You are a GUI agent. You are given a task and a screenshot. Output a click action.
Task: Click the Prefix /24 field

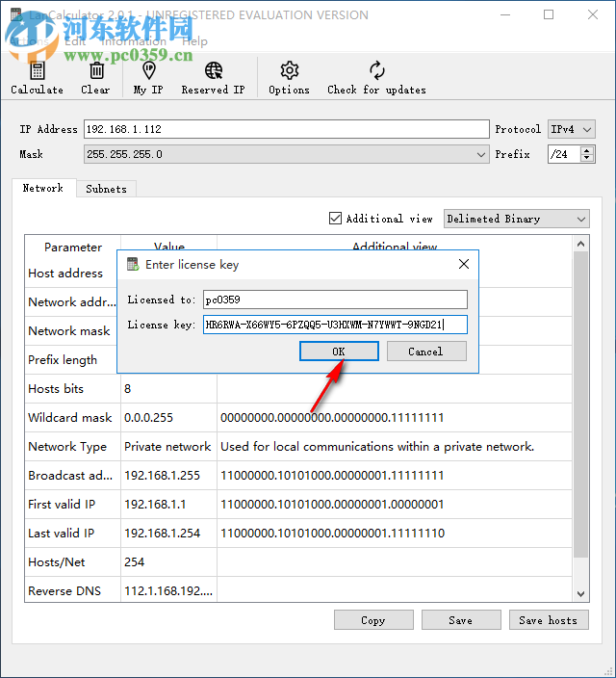pos(564,154)
